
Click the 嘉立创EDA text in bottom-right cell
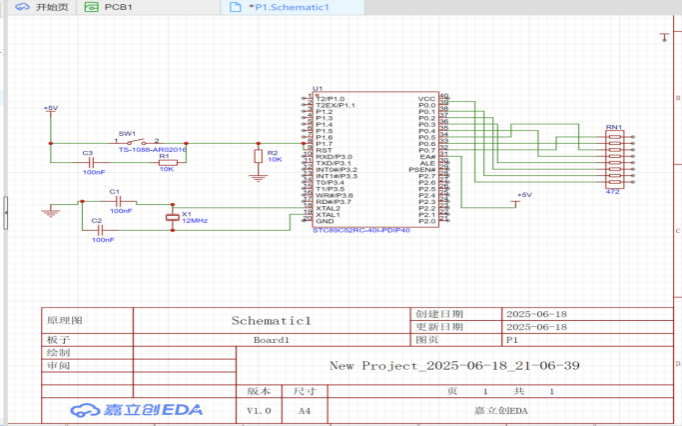click(x=501, y=411)
